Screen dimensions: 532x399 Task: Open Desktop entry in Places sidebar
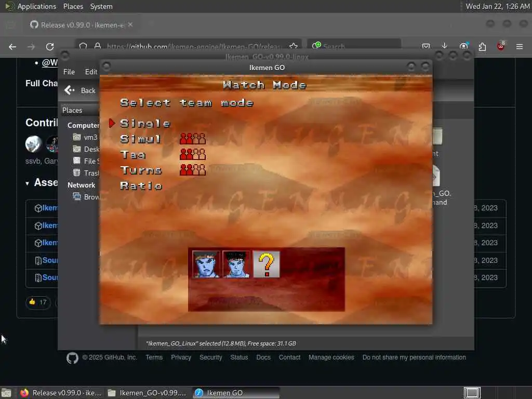pyautogui.click(x=86, y=149)
